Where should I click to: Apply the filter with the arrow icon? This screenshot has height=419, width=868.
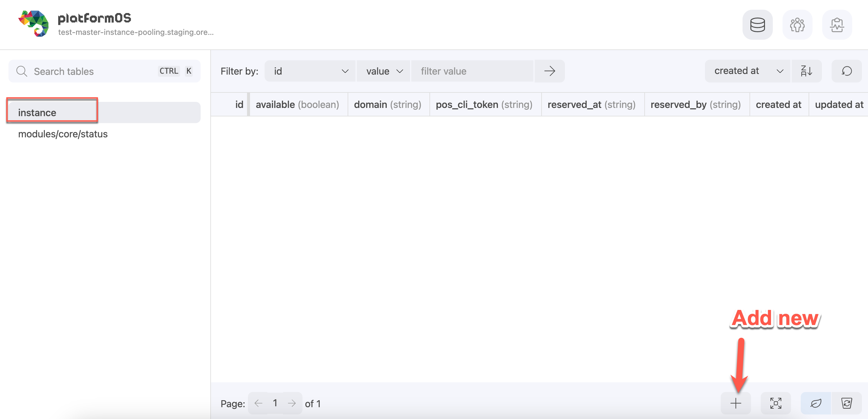[x=549, y=71]
